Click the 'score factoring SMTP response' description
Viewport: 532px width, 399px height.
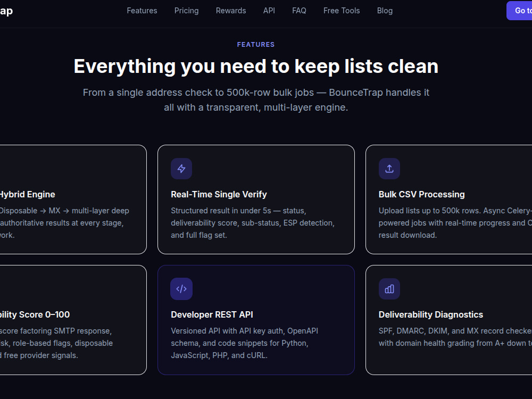click(x=56, y=343)
